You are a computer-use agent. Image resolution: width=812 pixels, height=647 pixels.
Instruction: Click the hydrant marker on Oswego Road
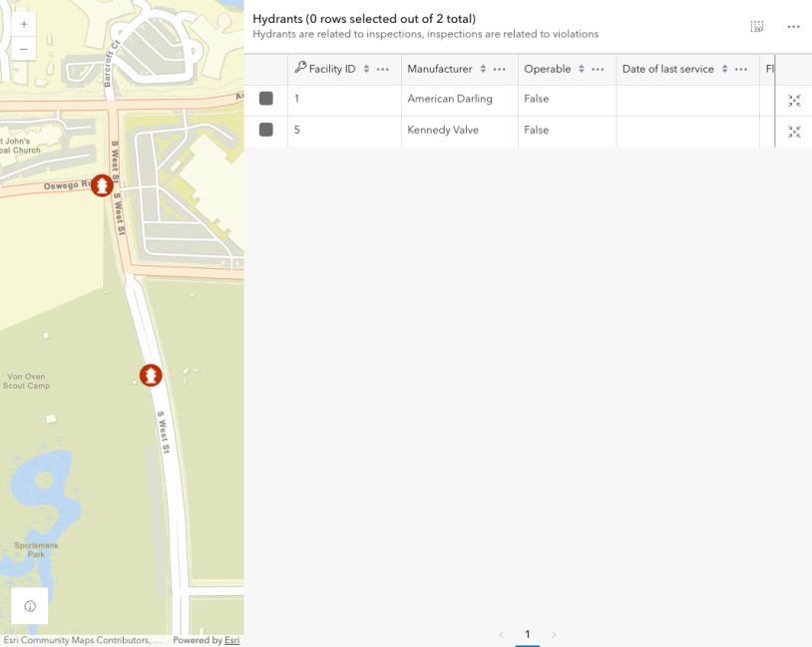102,185
